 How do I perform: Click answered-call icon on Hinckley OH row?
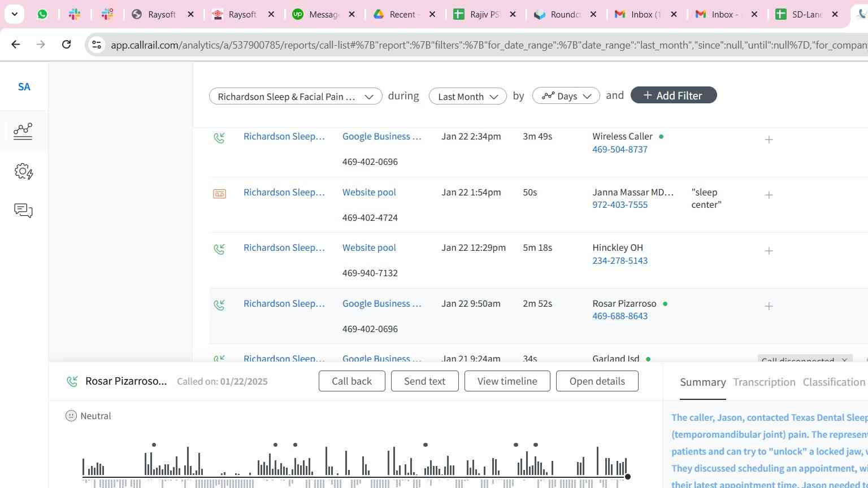(219, 249)
